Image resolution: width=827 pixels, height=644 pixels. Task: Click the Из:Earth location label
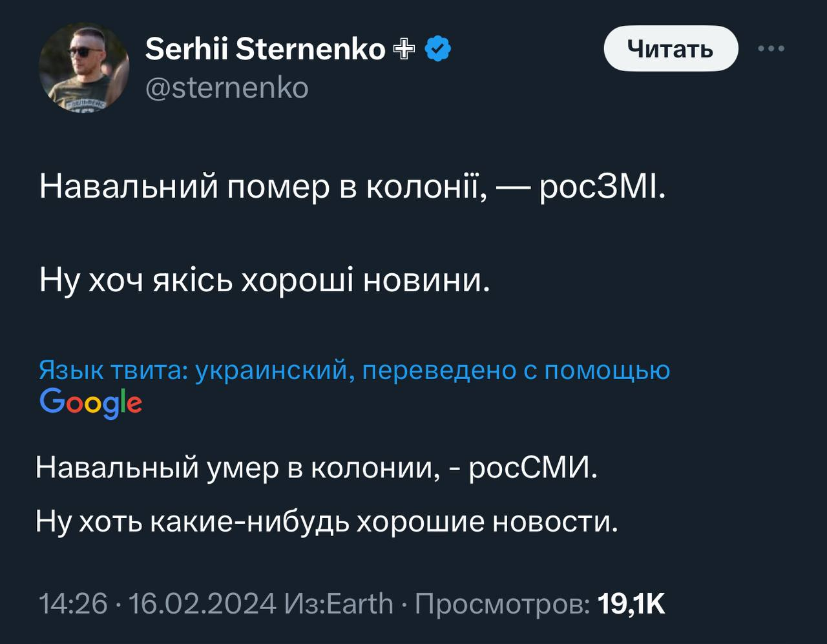[339, 604]
